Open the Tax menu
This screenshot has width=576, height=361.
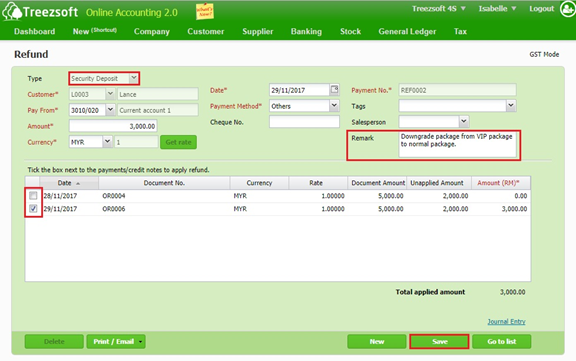(x=460, y=32)
